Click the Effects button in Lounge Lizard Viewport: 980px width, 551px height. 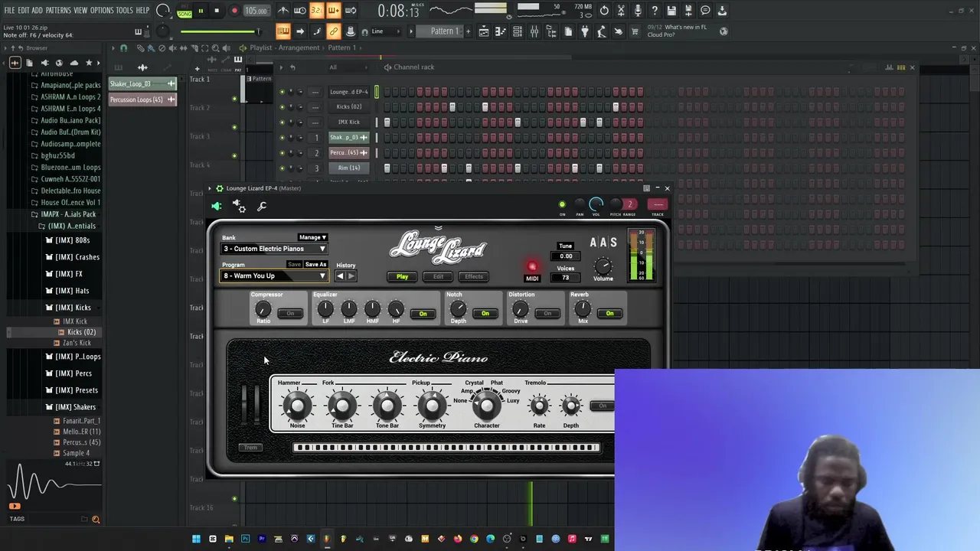[474, 277]
